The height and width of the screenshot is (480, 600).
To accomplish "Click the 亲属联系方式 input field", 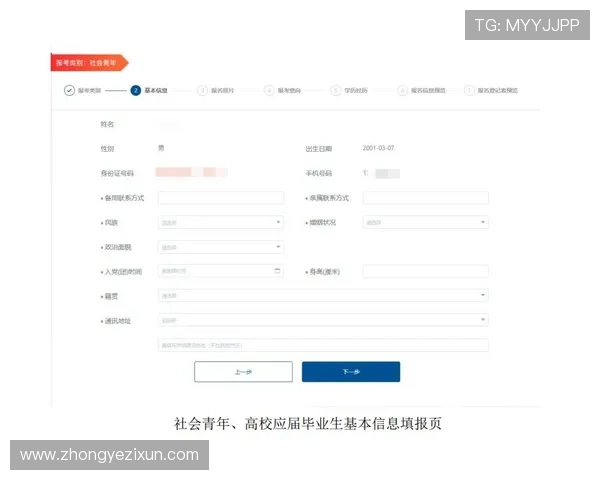I will click(425, 198).
